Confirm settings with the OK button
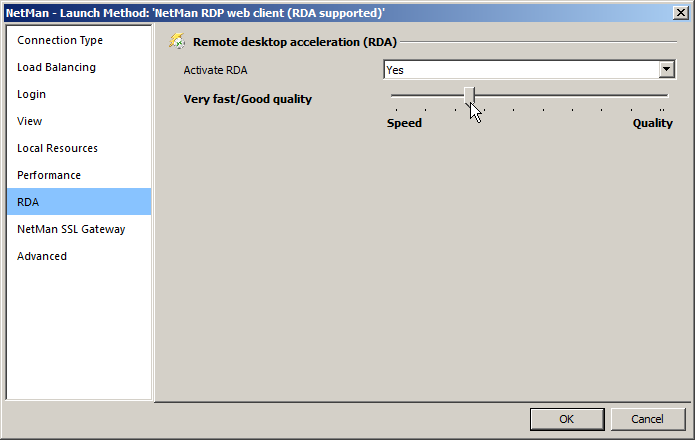 [566, 419]
